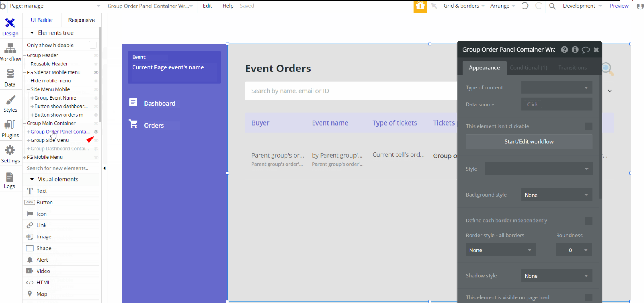The width and height of the screenshot is (644, 303).
Task: Switch to the Responsive tab
Action: click(81, 20)
